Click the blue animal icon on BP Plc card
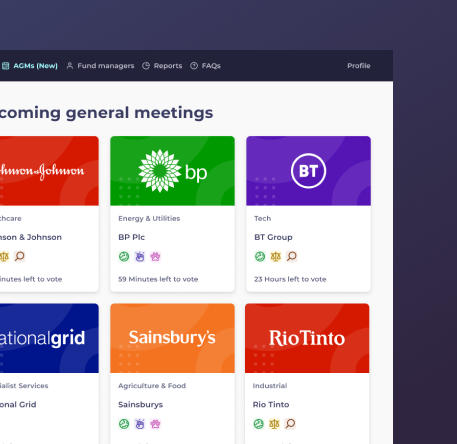 click(140, 257)
